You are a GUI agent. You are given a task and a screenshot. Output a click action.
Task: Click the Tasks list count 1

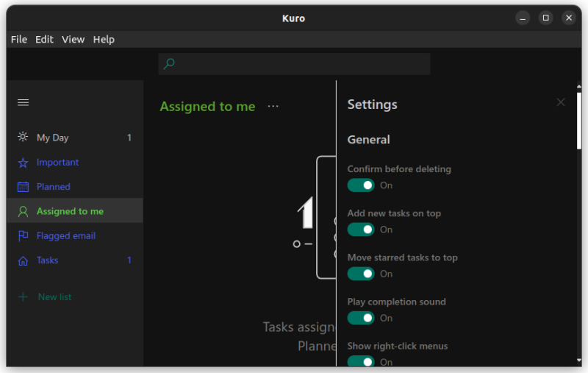point(129,260)
